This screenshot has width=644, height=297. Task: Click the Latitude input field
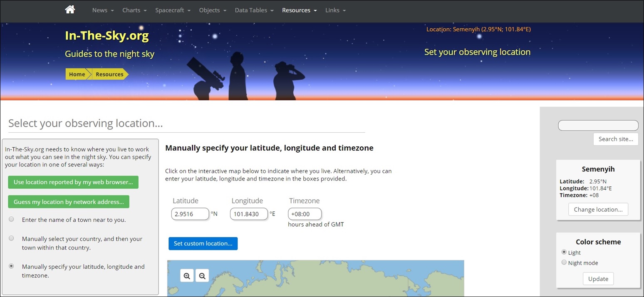190,214
